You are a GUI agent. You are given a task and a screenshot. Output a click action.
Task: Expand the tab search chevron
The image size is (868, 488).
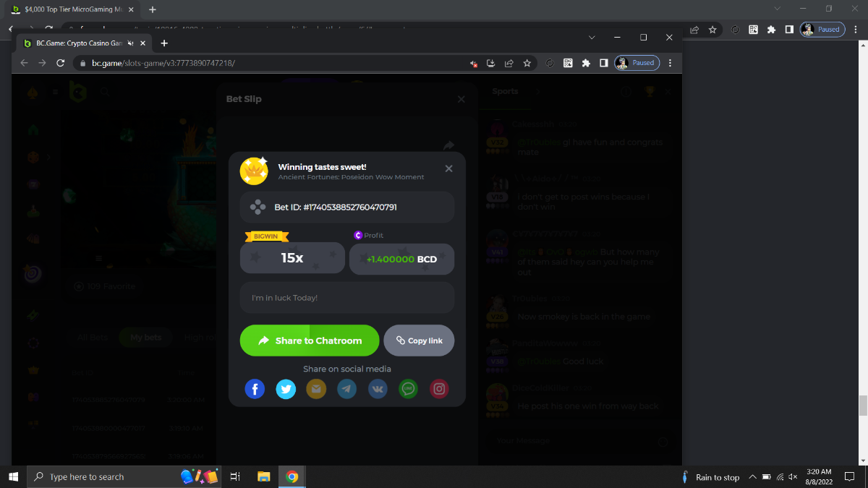pyautogui.click(x=592, y=37)
